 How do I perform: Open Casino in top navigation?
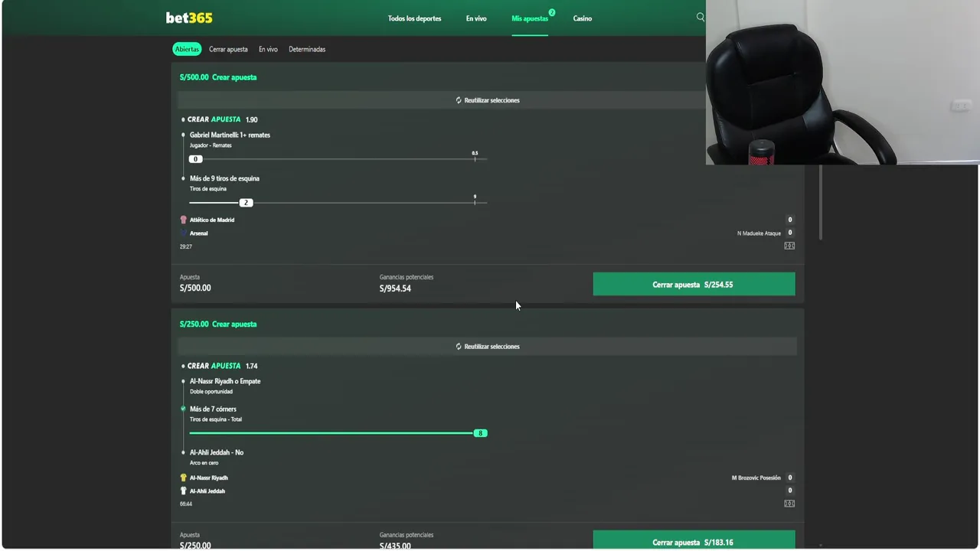pos(583,18)
